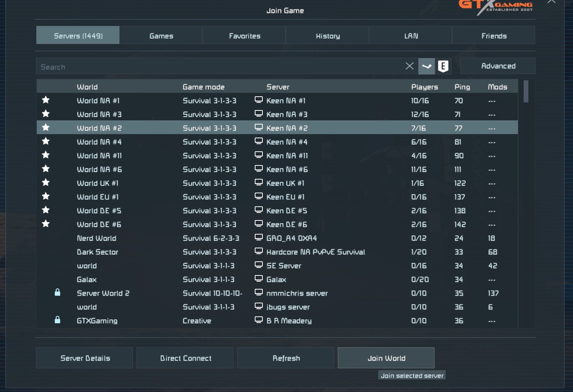Click the server list scrollbar thumb
573x392 pixels.
pos(526,91)
